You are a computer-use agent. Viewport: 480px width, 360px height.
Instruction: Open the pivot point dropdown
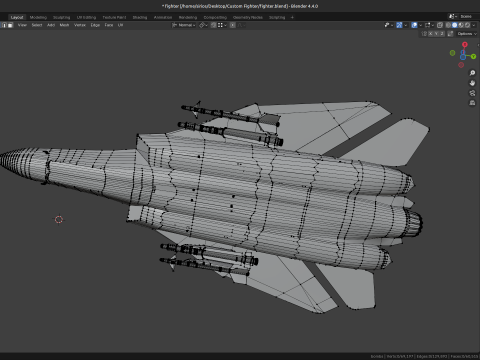tap(203, 25)
